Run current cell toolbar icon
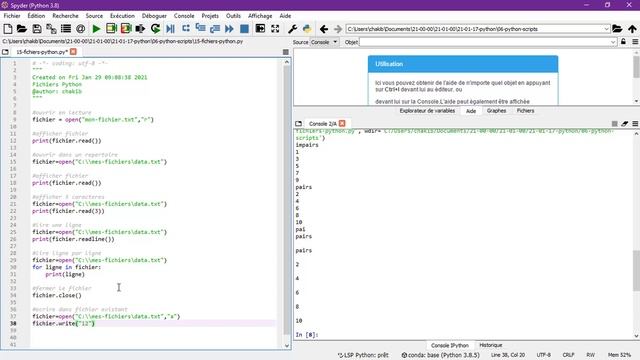640x360 pixels. click(x=111, y=29)
